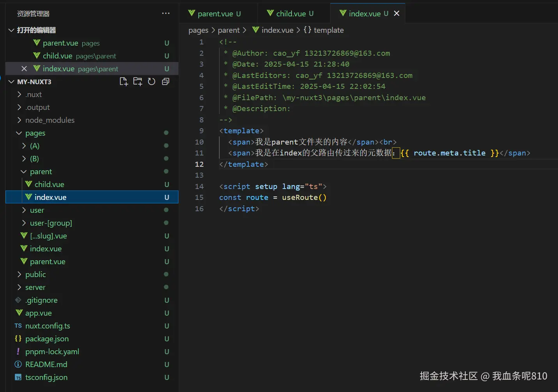558x392 pixels.
Task: Open the package.json file
Action: [92, 339]
